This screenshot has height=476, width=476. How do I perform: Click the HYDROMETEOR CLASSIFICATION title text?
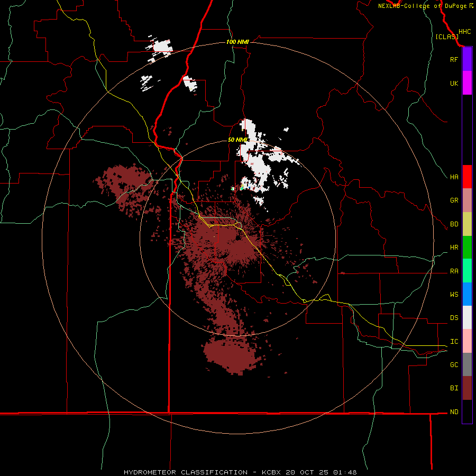click(x=186, y=472)
